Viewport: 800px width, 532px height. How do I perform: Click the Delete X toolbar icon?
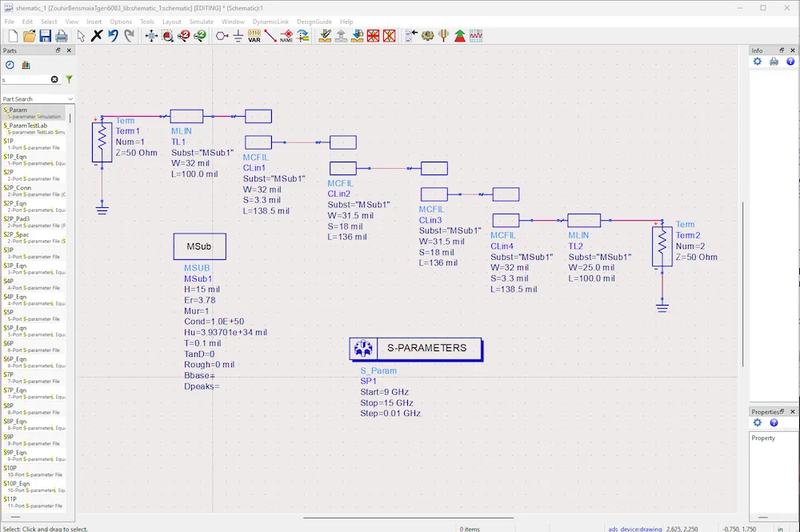coord(97,36)
